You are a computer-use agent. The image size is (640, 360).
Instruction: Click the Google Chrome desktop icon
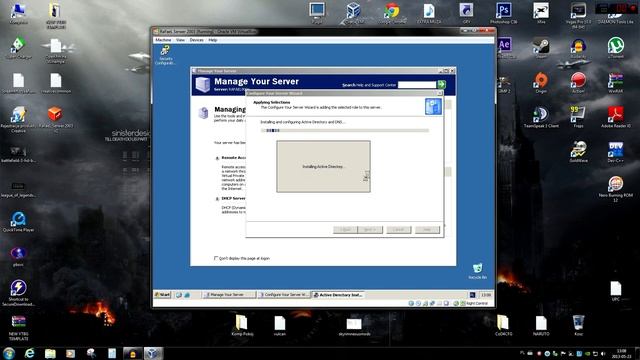pyautogui.click(x=392, y=13)
